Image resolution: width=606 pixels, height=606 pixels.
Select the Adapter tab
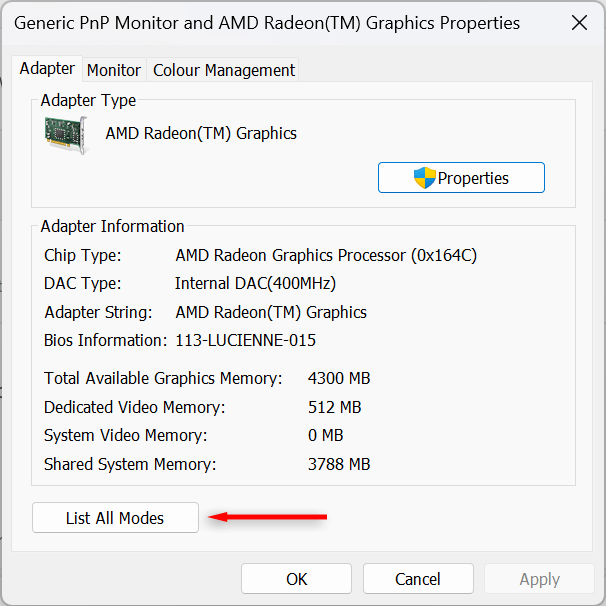click(47, 69)
